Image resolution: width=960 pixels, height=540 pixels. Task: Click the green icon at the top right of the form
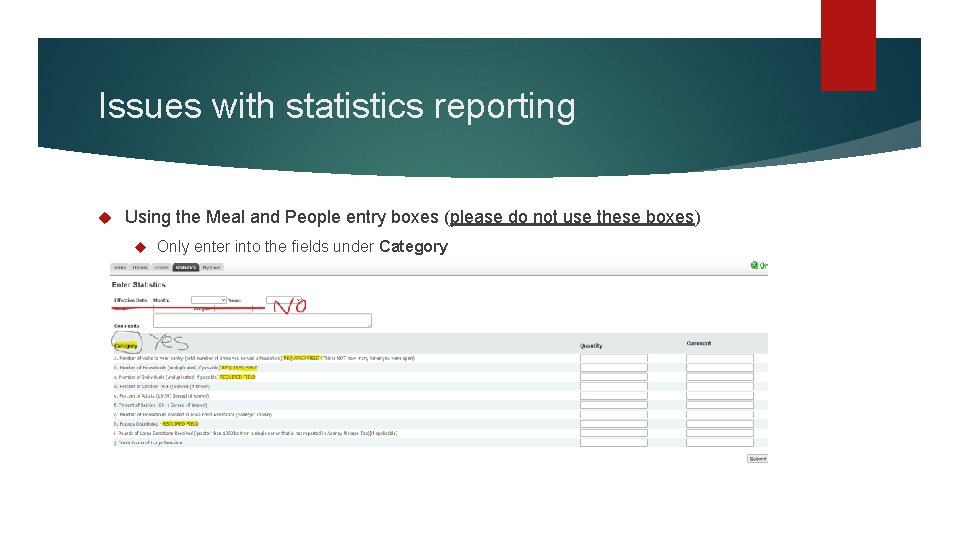tap(754, 265)
